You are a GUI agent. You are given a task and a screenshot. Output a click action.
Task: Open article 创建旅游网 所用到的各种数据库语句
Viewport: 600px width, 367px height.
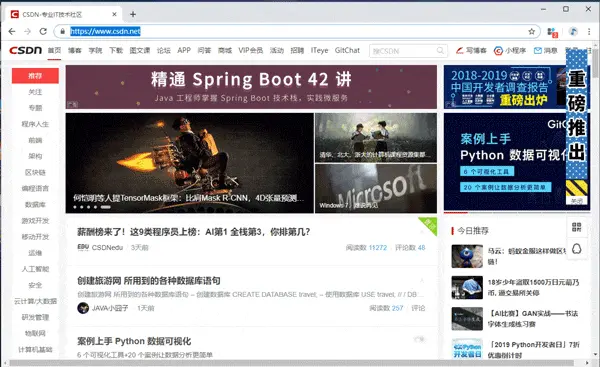(149, 281)
